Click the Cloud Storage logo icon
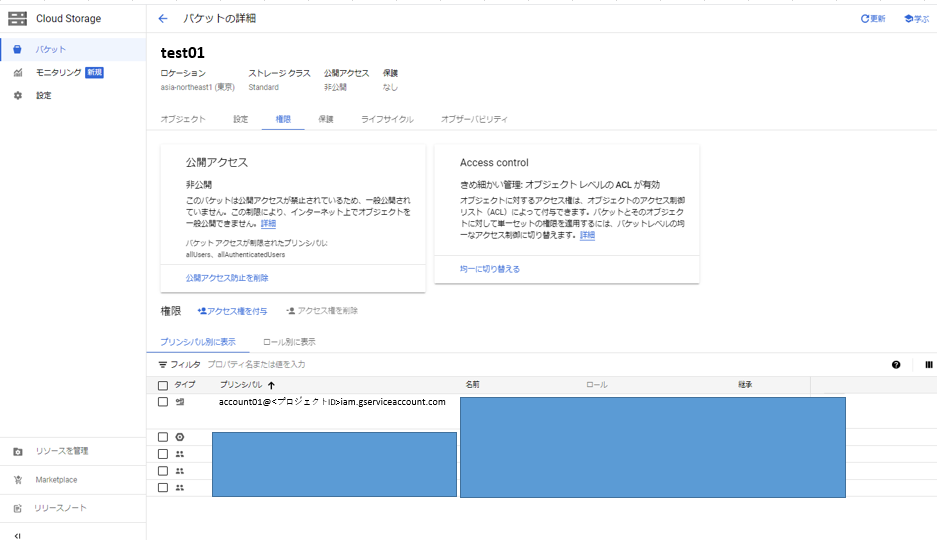This screenshot has width=937, height=540. (17, 19)
